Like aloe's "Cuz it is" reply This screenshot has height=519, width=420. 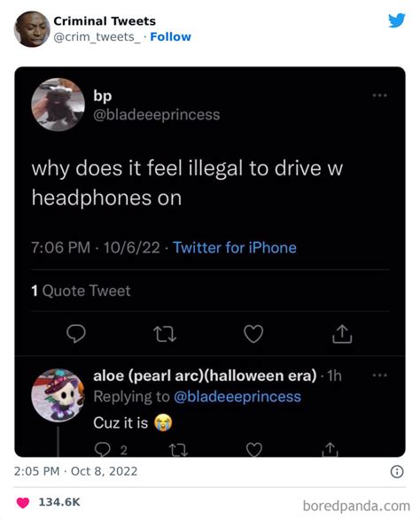[254, 450]
